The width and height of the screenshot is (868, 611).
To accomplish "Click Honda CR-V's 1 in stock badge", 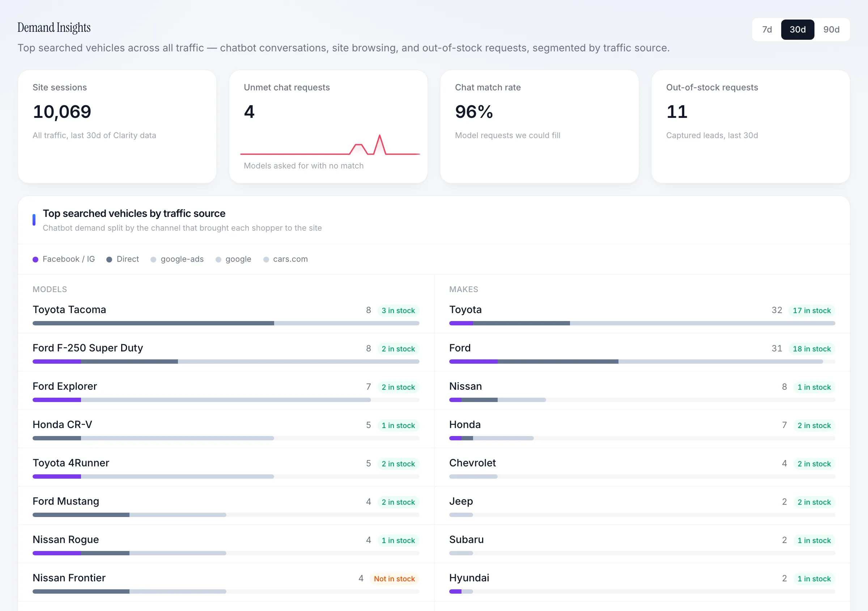I will point(398,426).
